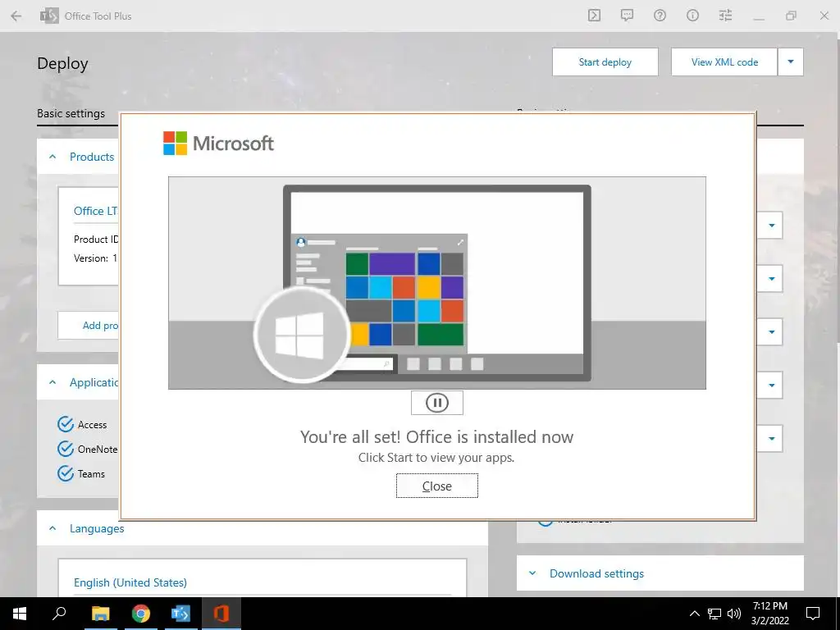Viewport: 840px width, 630px height.
Task: Switch to Office Tool Plus taskbar icon
Action: click(x=181, y=614)
